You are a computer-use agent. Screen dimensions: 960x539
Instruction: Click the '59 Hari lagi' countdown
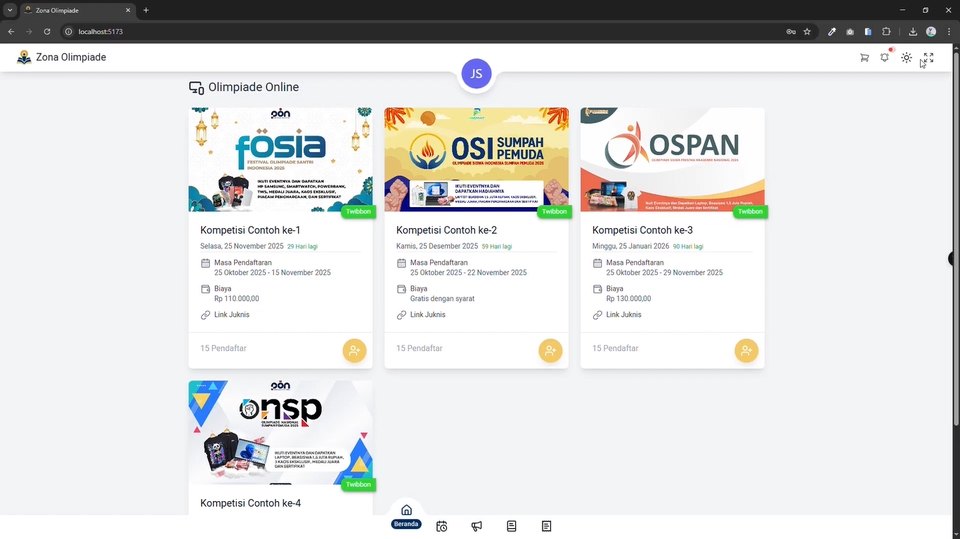497,247
